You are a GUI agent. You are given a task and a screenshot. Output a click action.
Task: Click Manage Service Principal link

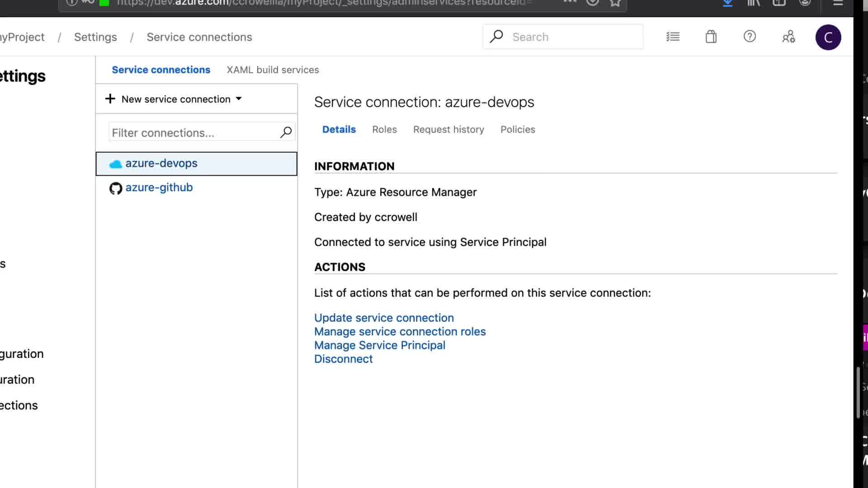pyautogui.click(x=380, y=345)
